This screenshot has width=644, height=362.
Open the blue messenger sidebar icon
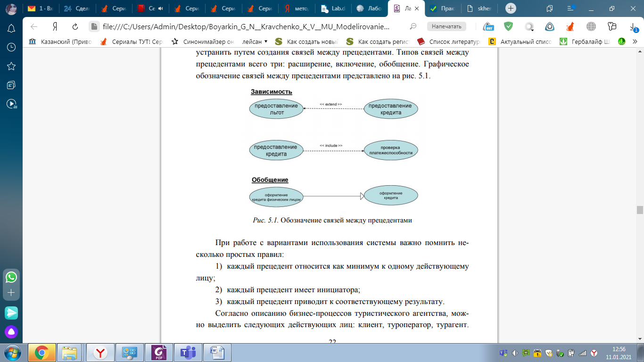(11, 313)
